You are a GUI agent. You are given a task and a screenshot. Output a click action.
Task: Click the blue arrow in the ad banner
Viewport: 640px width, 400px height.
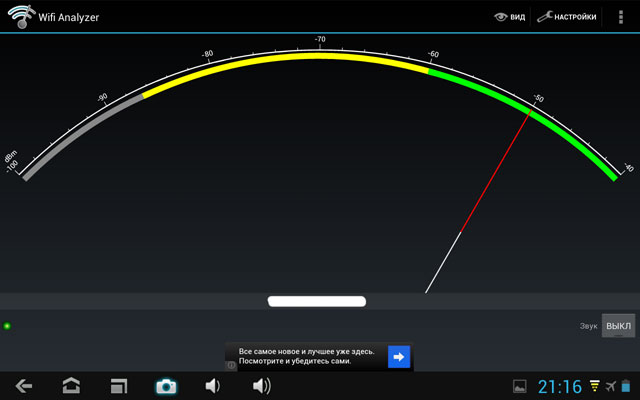pyautogui.click(x=399, y=357)
